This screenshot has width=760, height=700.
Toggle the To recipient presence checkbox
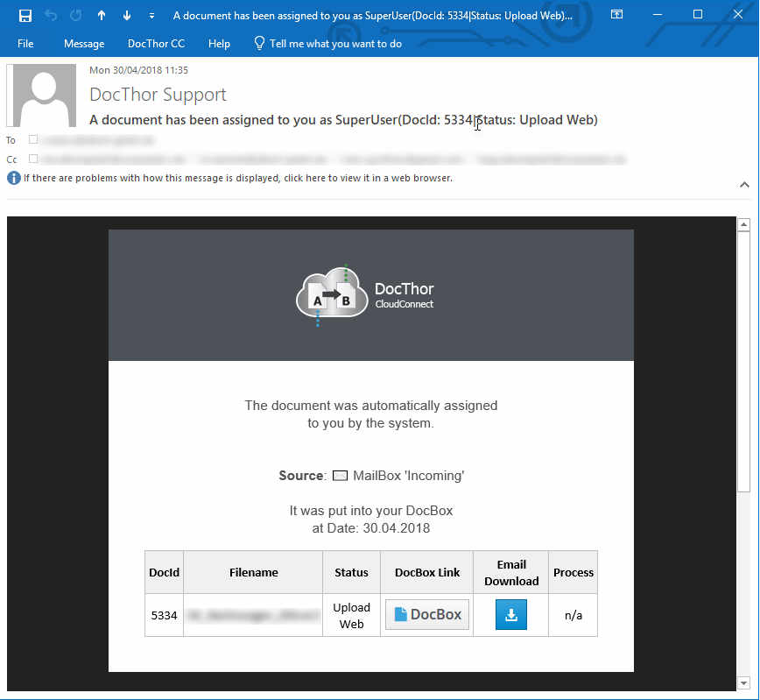point(33,139)
